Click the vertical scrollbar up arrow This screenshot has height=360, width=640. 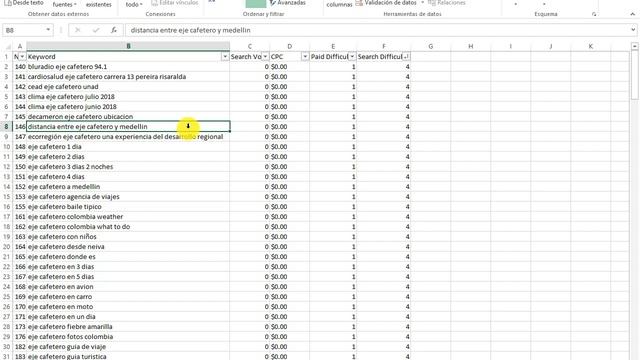(x=635, y=47)
